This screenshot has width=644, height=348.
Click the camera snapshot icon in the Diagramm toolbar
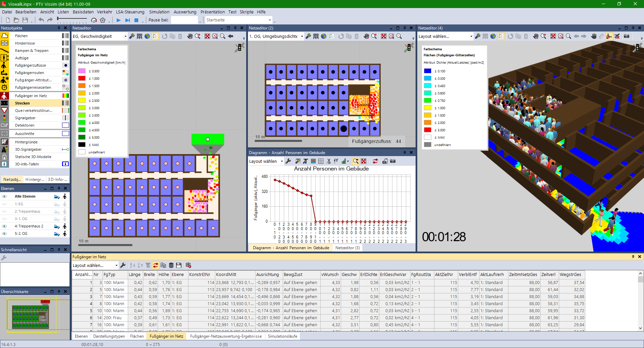385,161
